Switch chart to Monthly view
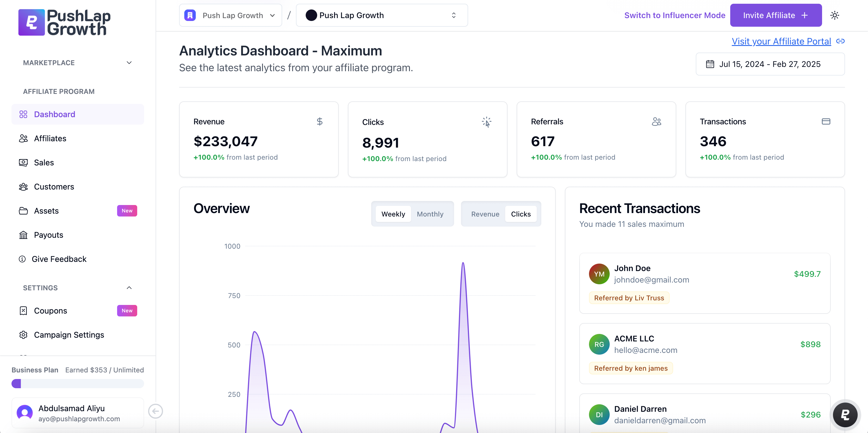Viewport: 868px width, 433px height. (430, 214)
